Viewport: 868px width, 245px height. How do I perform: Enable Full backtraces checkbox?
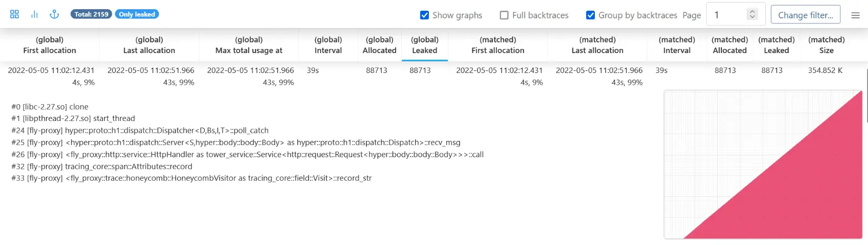click(x=504, y=15)
